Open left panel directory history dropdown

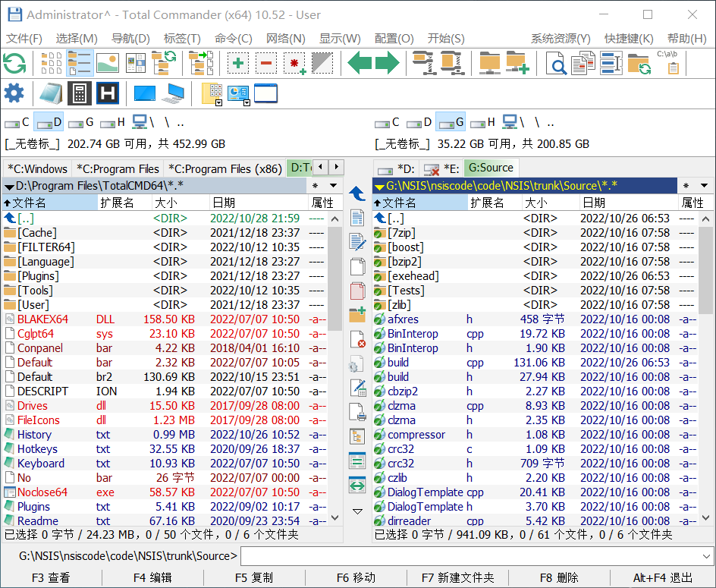334,186
